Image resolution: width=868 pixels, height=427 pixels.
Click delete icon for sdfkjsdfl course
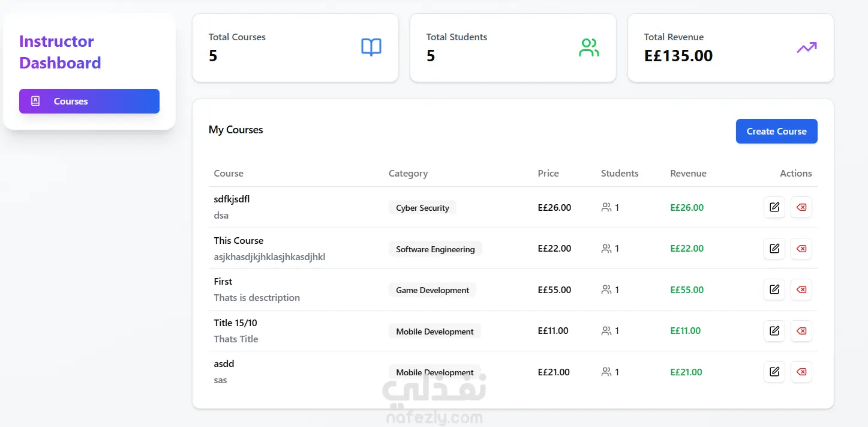pos(801,207)
